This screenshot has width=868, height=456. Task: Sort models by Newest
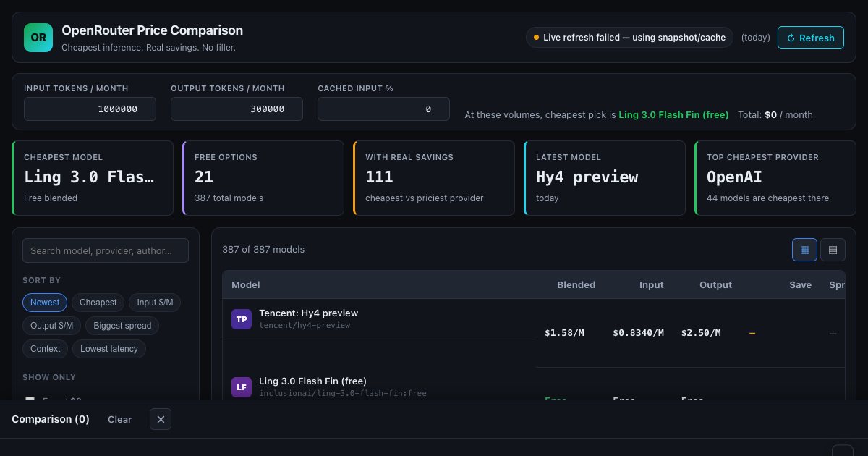pyautogui.click(x=45, y=303)
